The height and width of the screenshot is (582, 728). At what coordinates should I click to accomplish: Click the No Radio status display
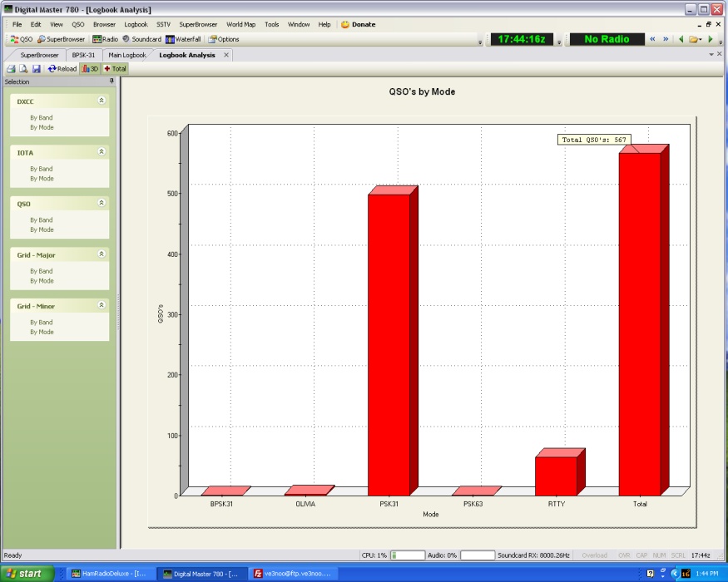tap(607, 39)
